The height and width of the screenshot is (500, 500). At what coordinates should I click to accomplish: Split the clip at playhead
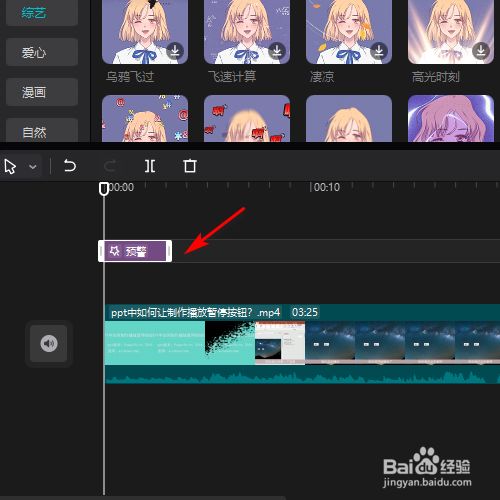[x=150, y=166]
